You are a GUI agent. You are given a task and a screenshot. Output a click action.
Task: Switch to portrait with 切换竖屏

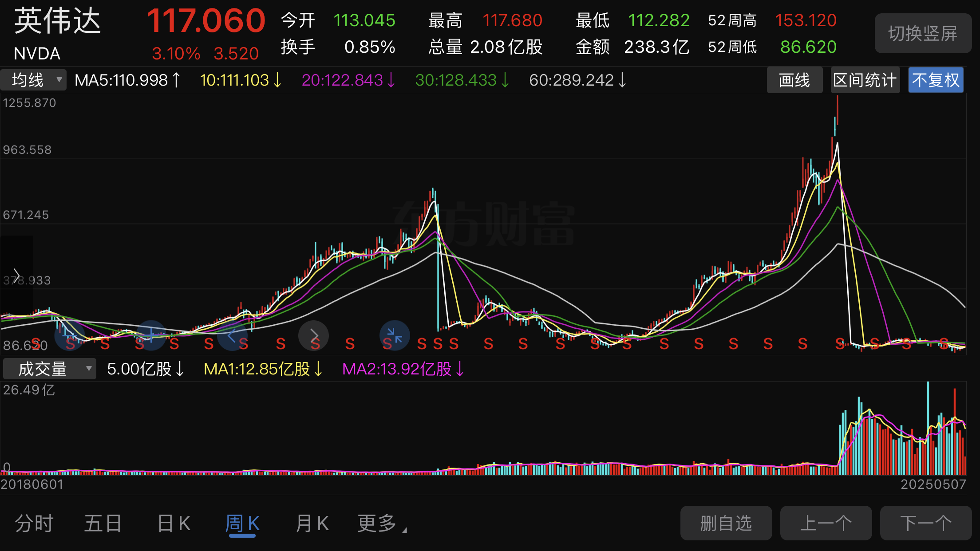pos(923,33)
